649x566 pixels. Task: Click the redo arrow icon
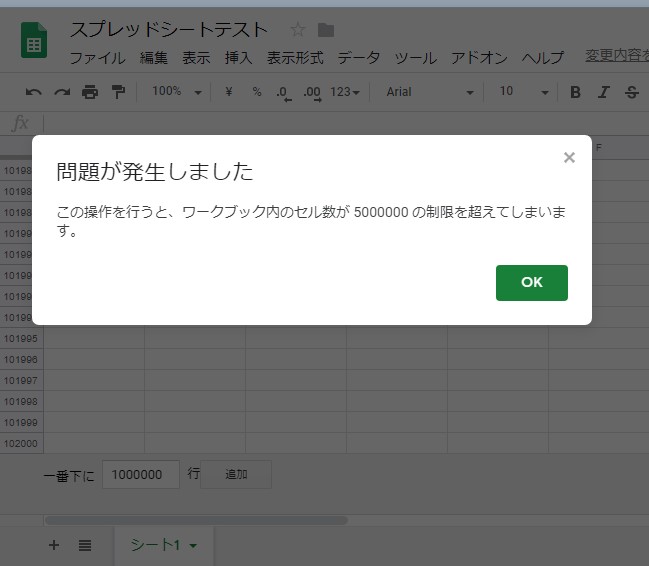(62, 92)
